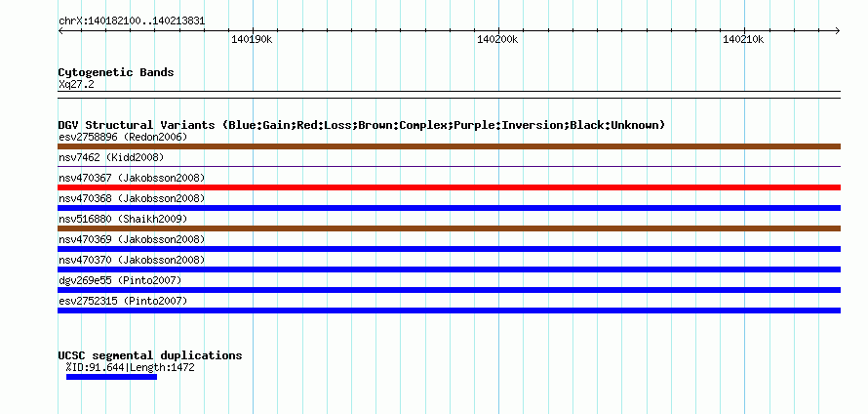Open variant nsv470367 (Jakobsson2008) label
868x414 pixels.
pos(132,178)
